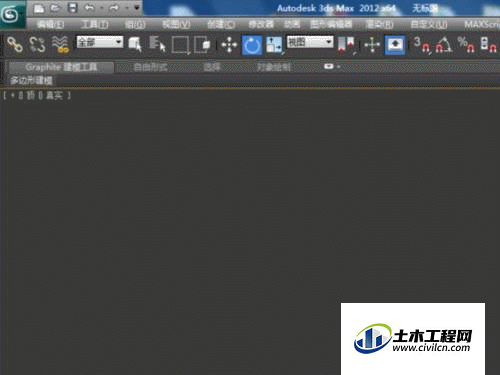Select the Unlink Selection broken-chain tool
Viewport: 500px width, 375px height.
[37, 45]
